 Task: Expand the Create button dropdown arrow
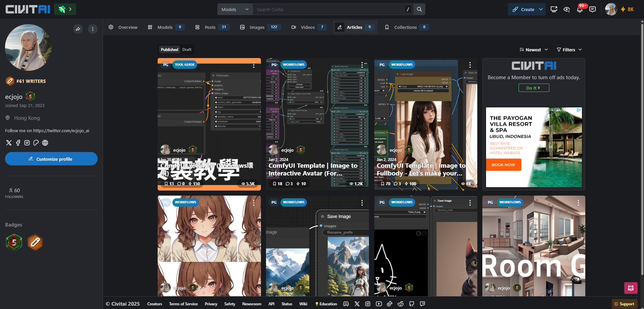pyautogui.click(x=541, y=9)
